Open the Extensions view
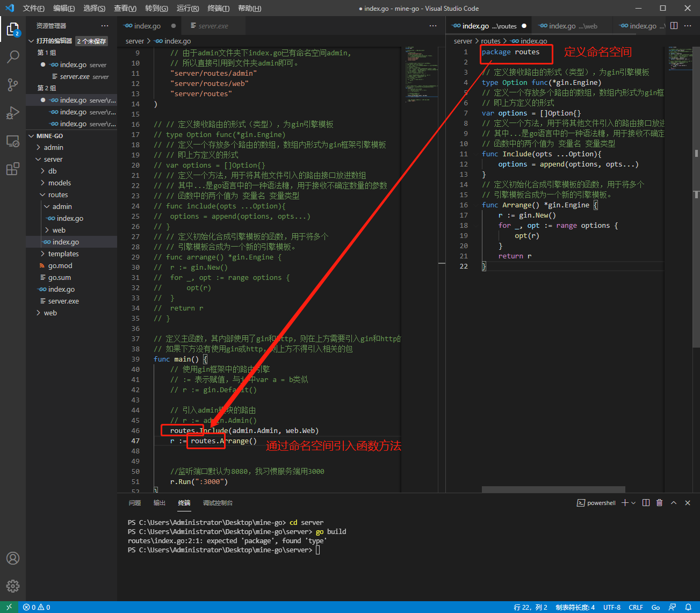Screen dimensions: 700x613 (x=13, y=169)
